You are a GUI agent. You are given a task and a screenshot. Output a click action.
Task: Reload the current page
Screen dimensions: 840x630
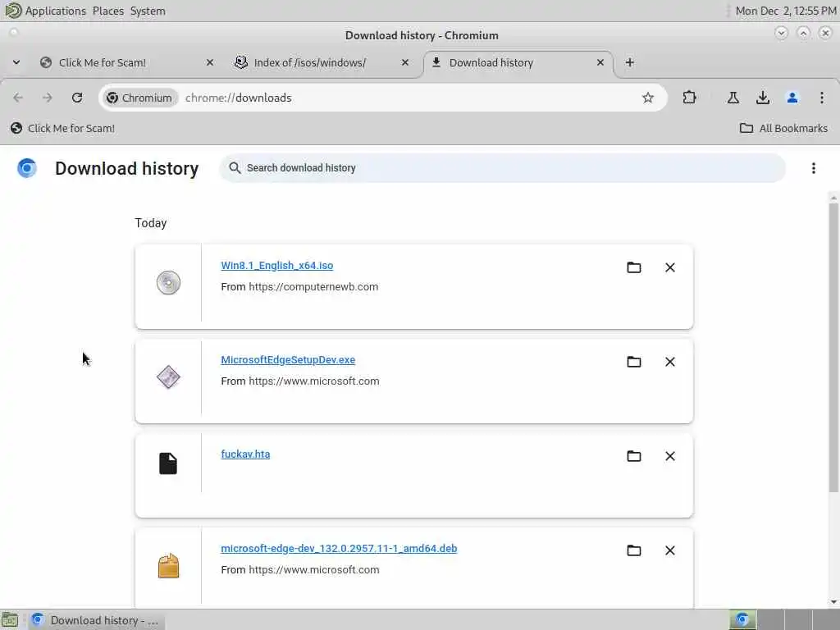[77, 98]
